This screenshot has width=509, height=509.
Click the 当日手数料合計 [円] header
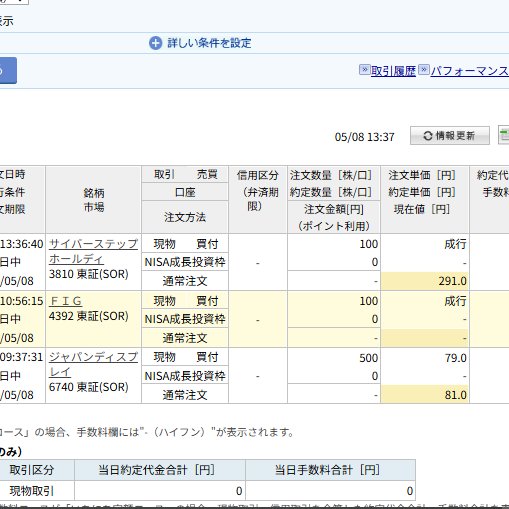[x=330, y=470]
